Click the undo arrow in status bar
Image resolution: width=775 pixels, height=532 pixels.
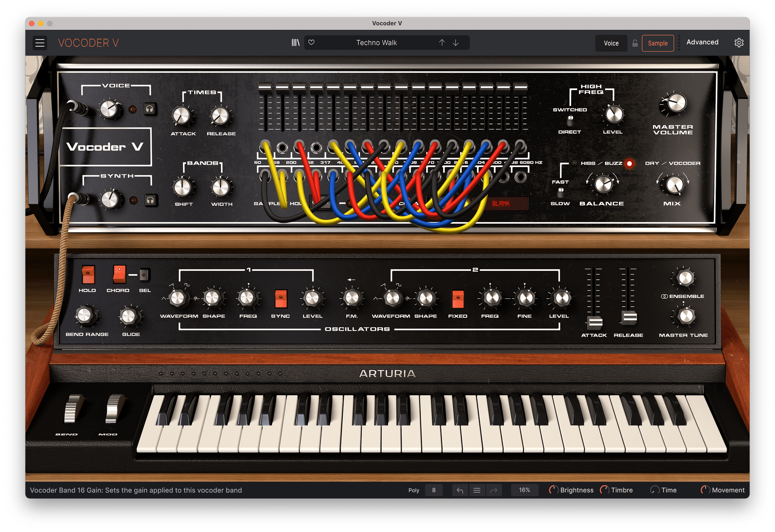[460, 490]
